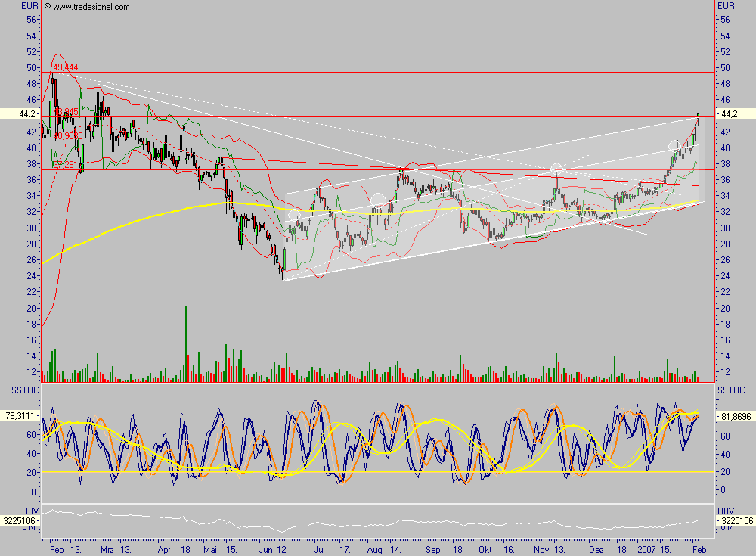Click the 12 tick on right price axis
The height and width of the screenshot is (556, 756).
point(725,372)
